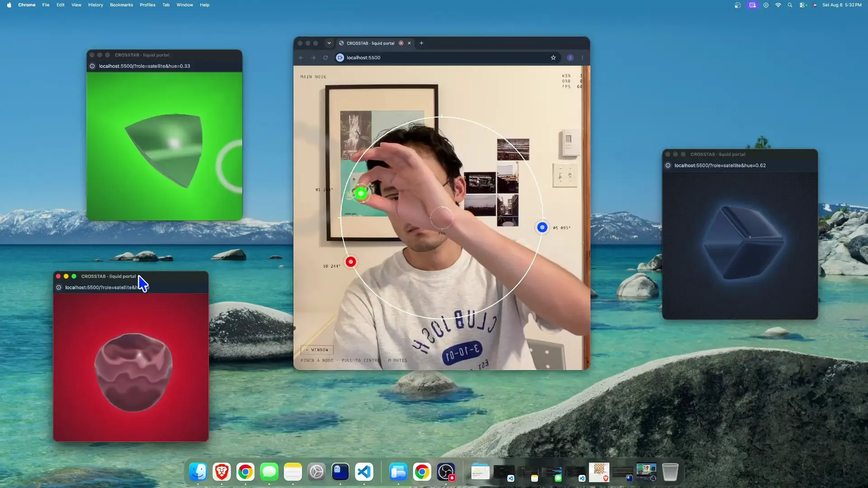Open the Help menu

point(205,5)
